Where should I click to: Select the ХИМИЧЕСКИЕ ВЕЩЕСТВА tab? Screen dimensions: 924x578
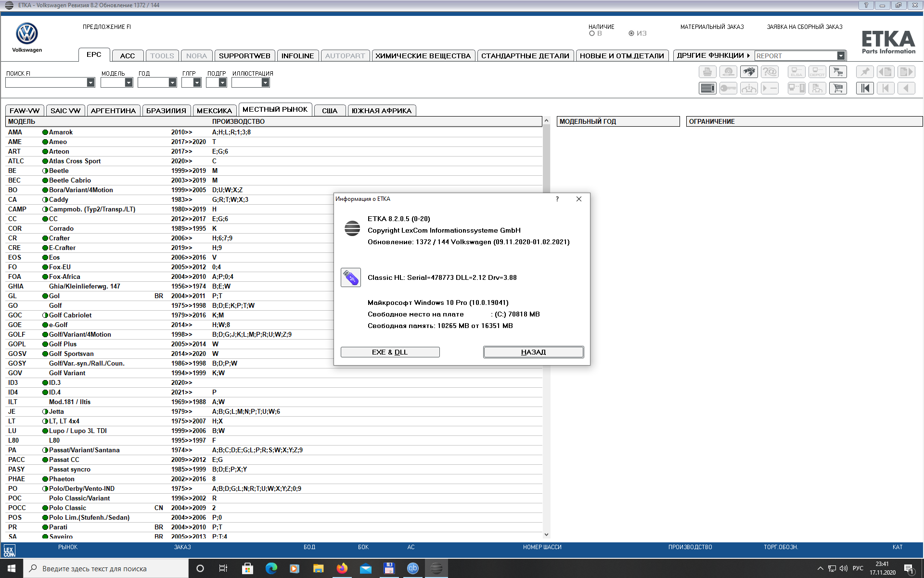click(x=423, y=56)
